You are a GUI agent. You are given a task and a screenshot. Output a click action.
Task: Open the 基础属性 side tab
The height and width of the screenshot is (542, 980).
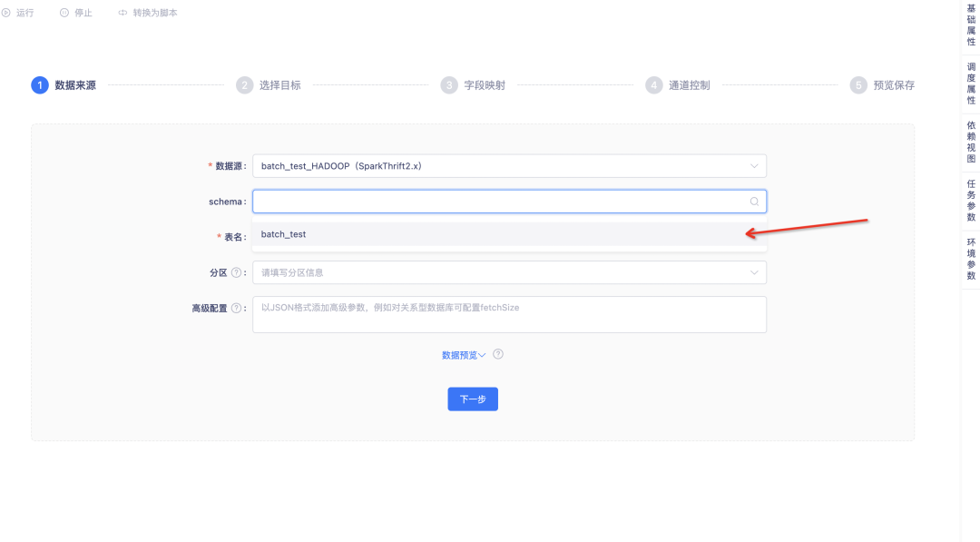pos(971,25)
